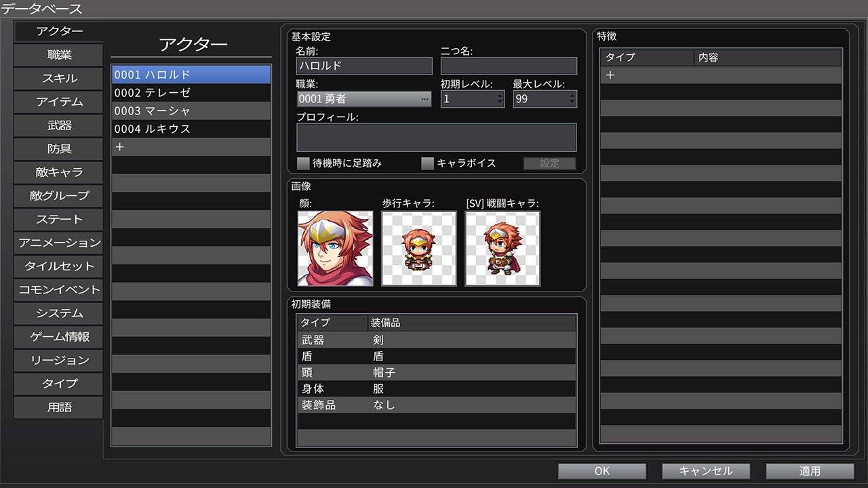The height and width of the screenshot is (488, 868).
Task: Switch to the 用語 tab
Action: [58, 407]
